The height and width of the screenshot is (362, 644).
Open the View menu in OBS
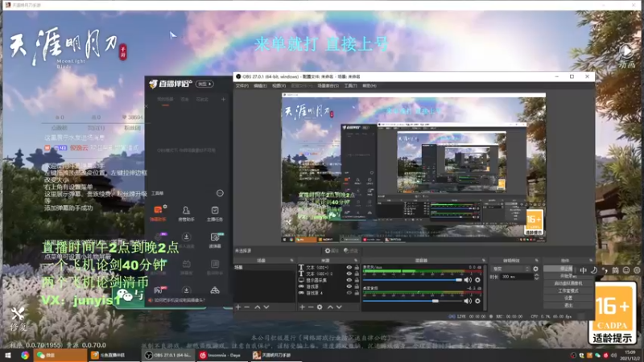[279, 86]
